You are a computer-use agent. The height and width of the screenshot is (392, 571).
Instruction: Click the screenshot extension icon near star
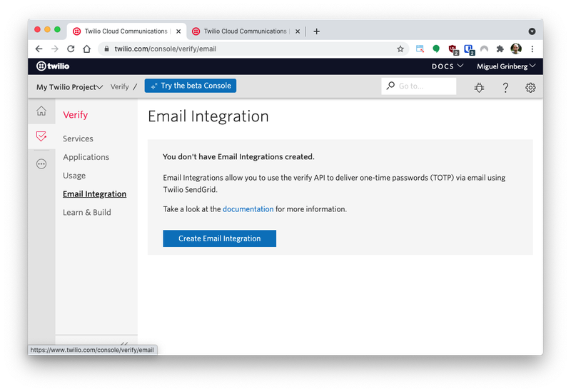tap(420, 49)
